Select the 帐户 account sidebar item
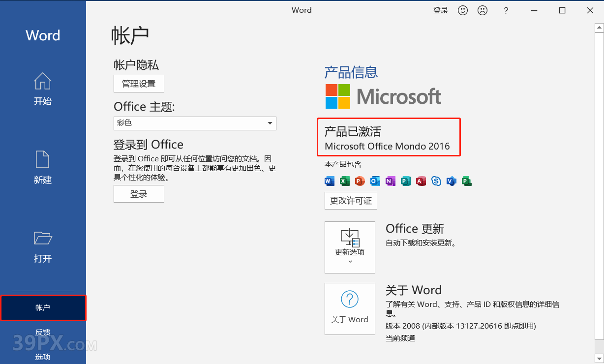The image size is (604, 364). pyautogui.click(x=43, y=308)
